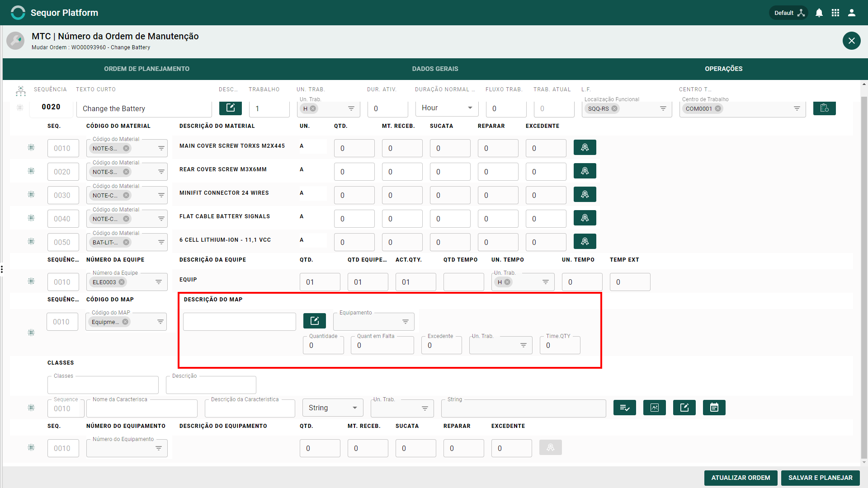
Task: Click the drag handle for team row ELE0003
Action: (31, 281)
